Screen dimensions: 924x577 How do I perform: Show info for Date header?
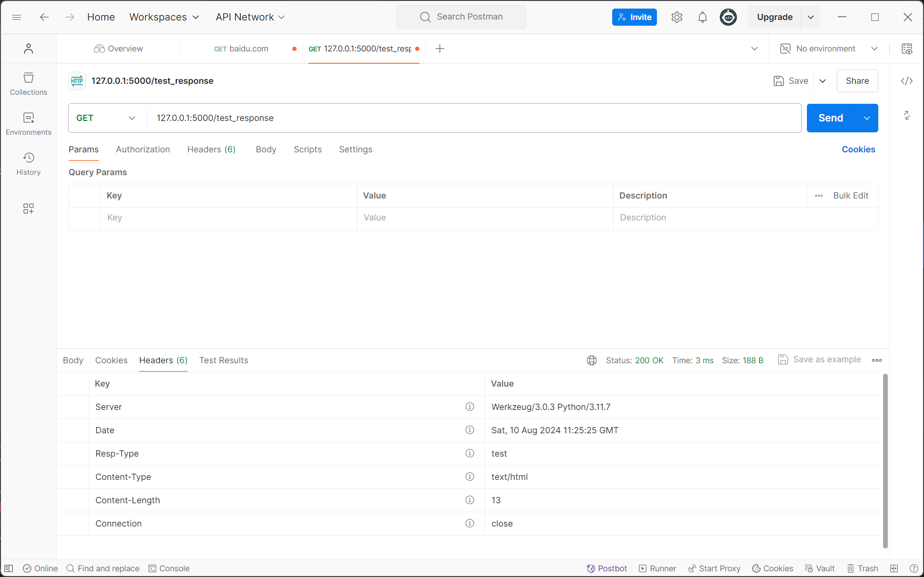(x=470, y=430)
